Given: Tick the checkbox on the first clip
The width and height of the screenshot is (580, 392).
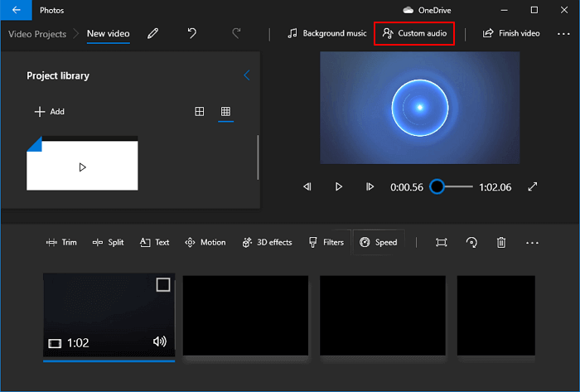Looking at the screenshot, I should tap(163, 285).
